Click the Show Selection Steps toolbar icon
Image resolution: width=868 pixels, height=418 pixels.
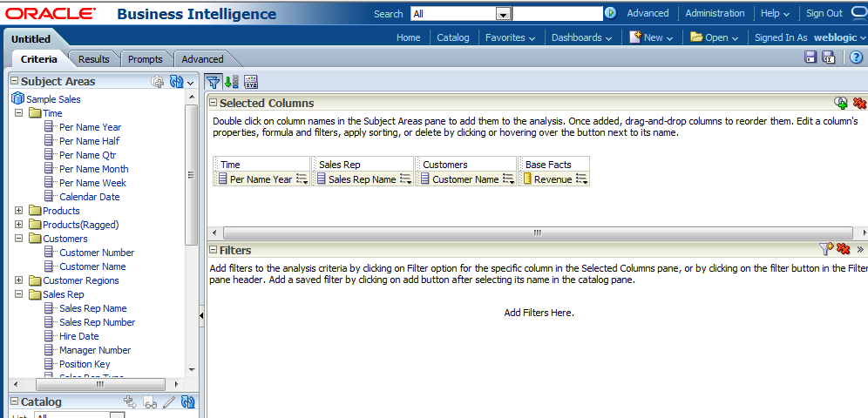click(x=232, y=82)
